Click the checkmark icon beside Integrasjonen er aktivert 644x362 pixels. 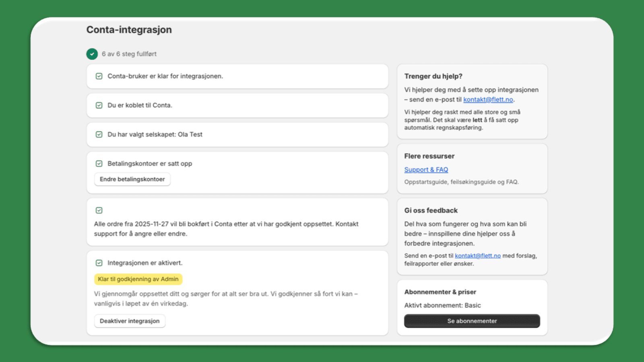(x=99, y=263)
